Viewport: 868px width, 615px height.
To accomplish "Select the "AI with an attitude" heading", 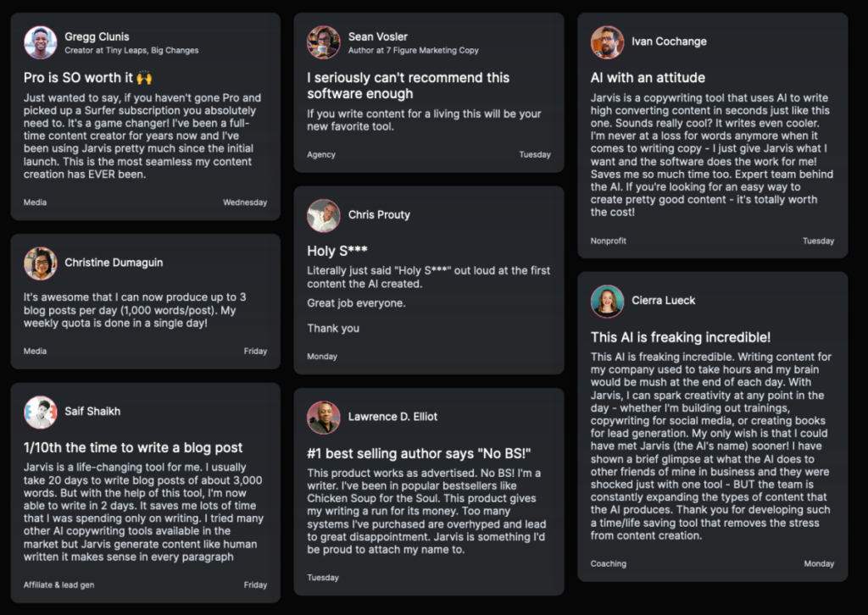I will pos(648,77).
